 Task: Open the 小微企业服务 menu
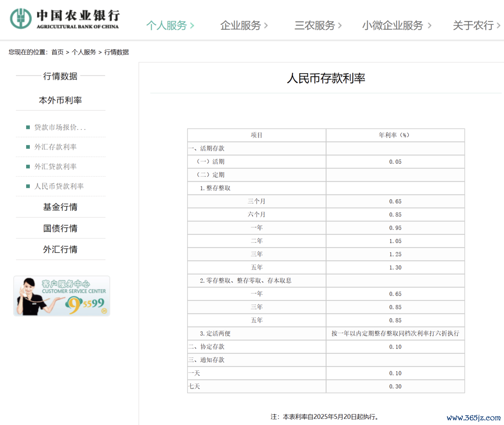(x=393, y=25)
